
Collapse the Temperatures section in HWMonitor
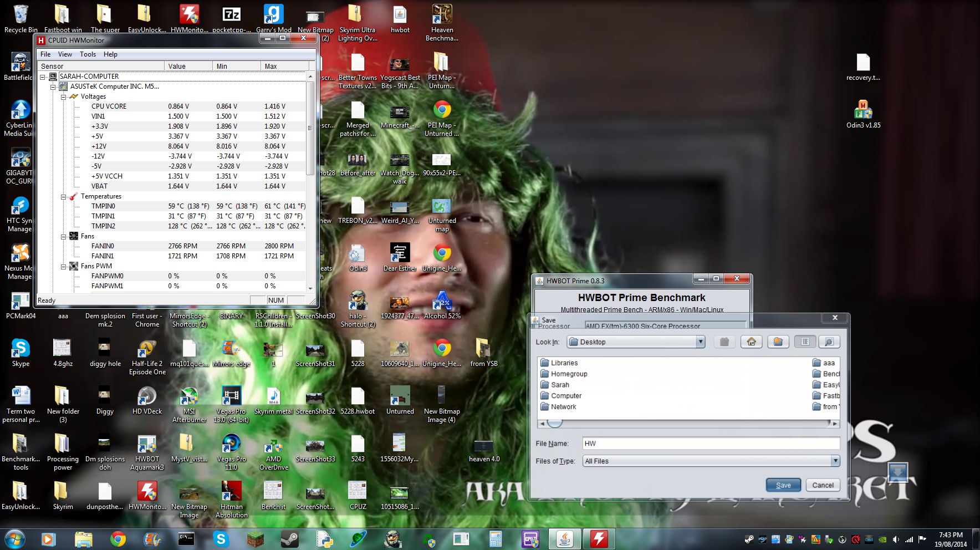pyautogui.click(x=64, y=197)
